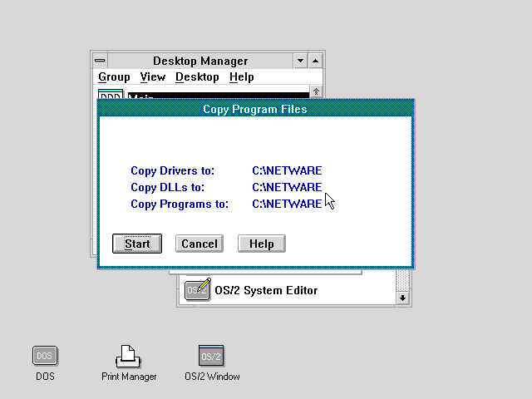Open Desktop Manager system menu icon
The height and width of the screenshot is (399, 532).
coord(100,61)
